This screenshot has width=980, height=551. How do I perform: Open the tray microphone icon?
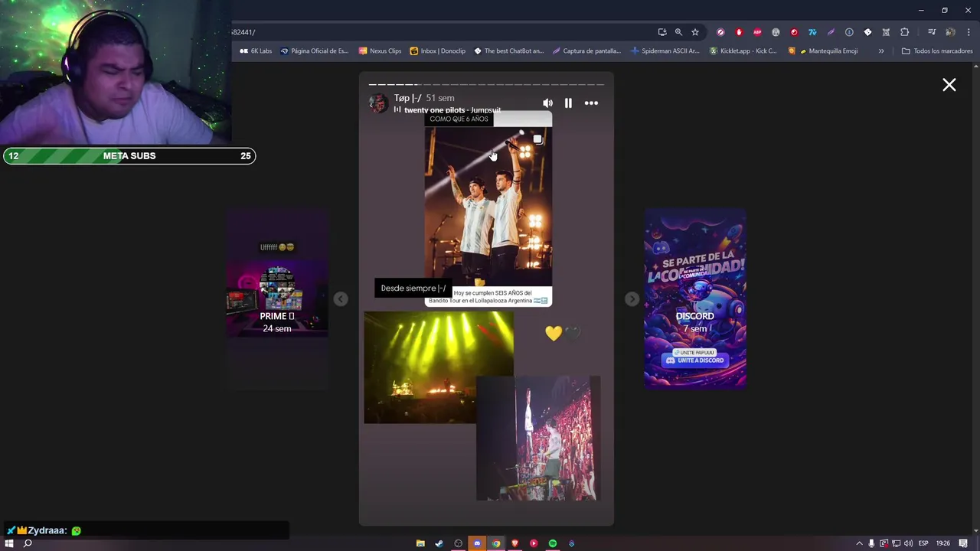[871, 543]
